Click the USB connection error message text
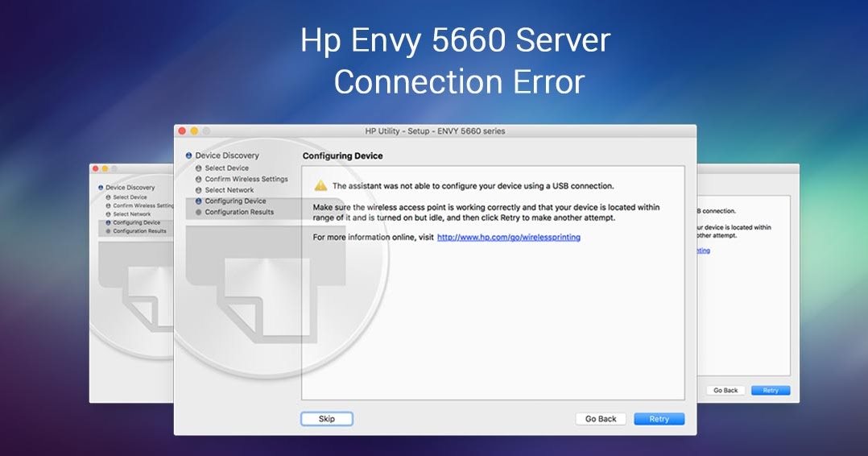This screenshot has width=868, height=456. (x=473, y=185)
